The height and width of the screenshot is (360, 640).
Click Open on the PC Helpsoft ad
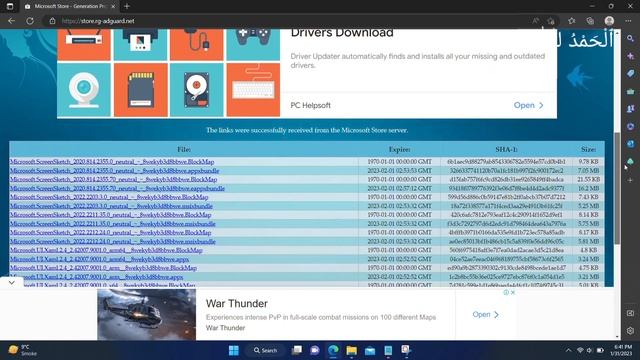coord(528,105)
